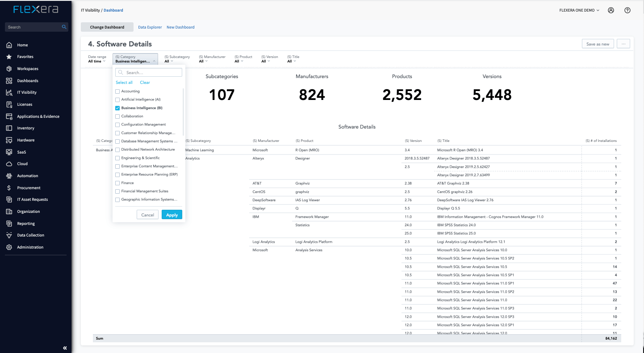Click the Administration gear icon

click(x=9, y=247)
